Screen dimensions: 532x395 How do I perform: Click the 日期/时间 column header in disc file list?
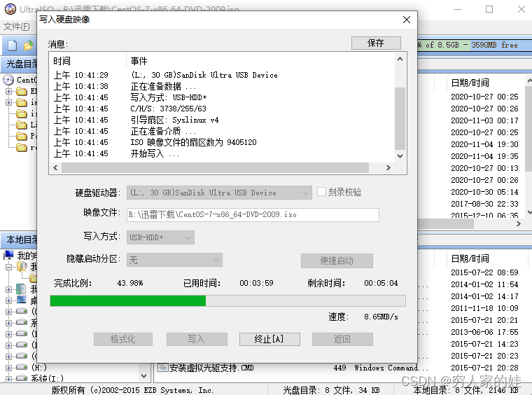470,83
